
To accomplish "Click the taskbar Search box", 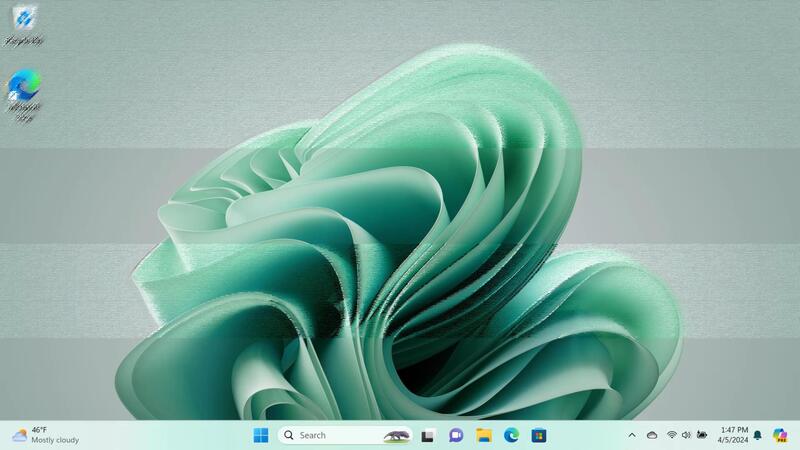I will (345, 435).
